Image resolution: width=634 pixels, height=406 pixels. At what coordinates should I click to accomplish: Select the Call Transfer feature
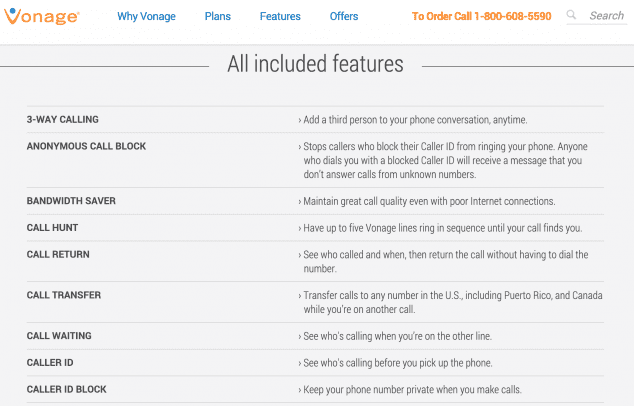point(64,295)
